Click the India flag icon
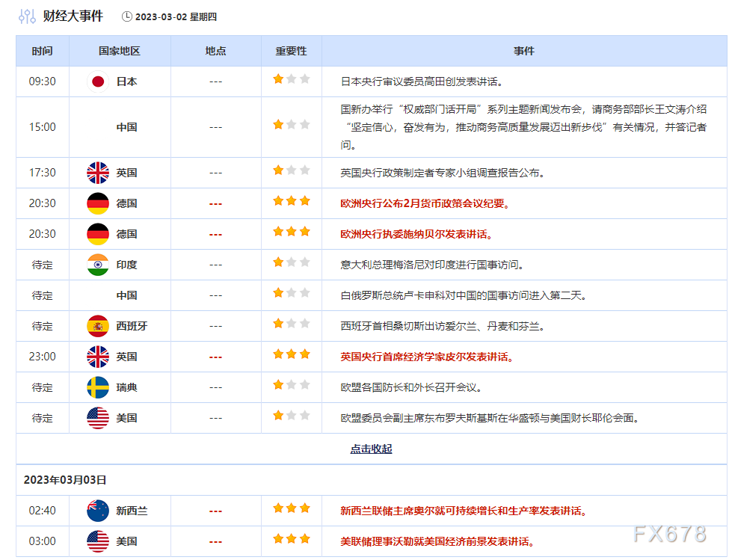 coord(98,265)
